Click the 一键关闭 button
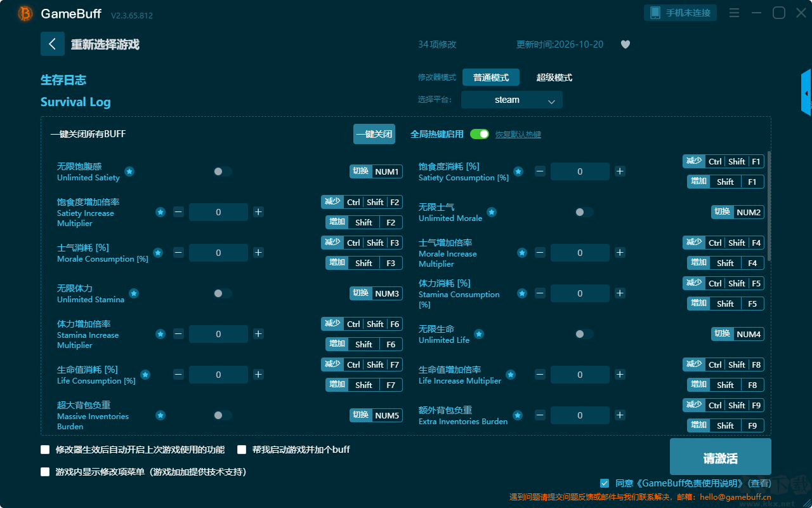Image resolution: width=812 pixels, height=508 pixels. pos(374,134)
